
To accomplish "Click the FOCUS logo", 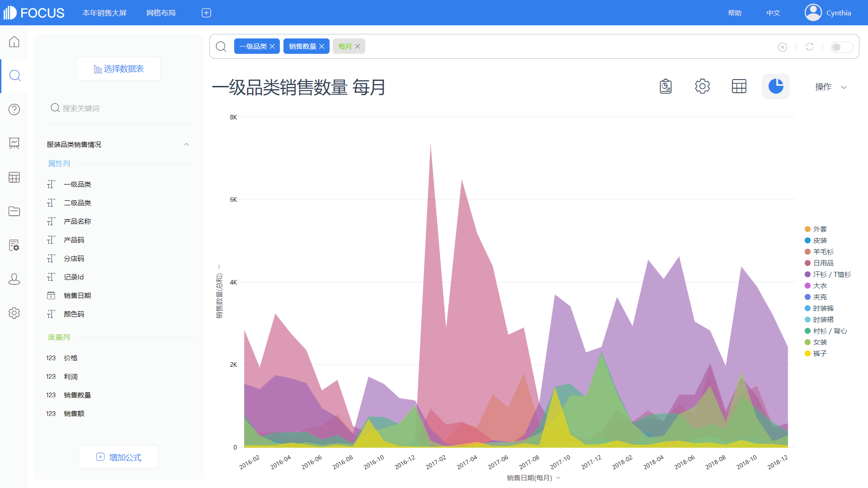I will pos(34,13).
